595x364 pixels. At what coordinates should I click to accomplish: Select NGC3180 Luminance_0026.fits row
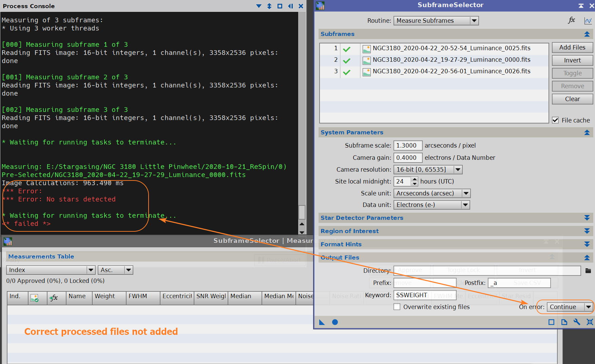[x=434, y=72]
